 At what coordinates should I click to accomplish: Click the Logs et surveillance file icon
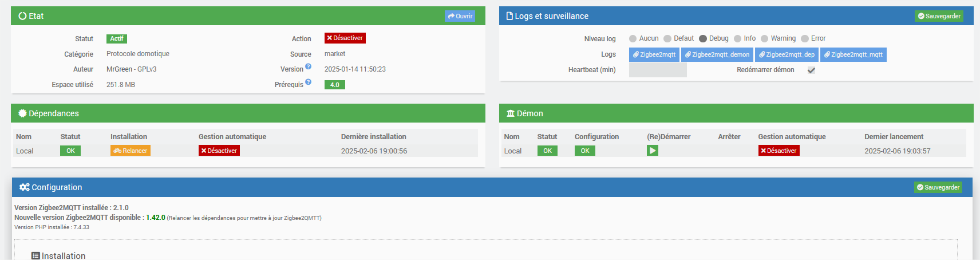coord(509,16)
